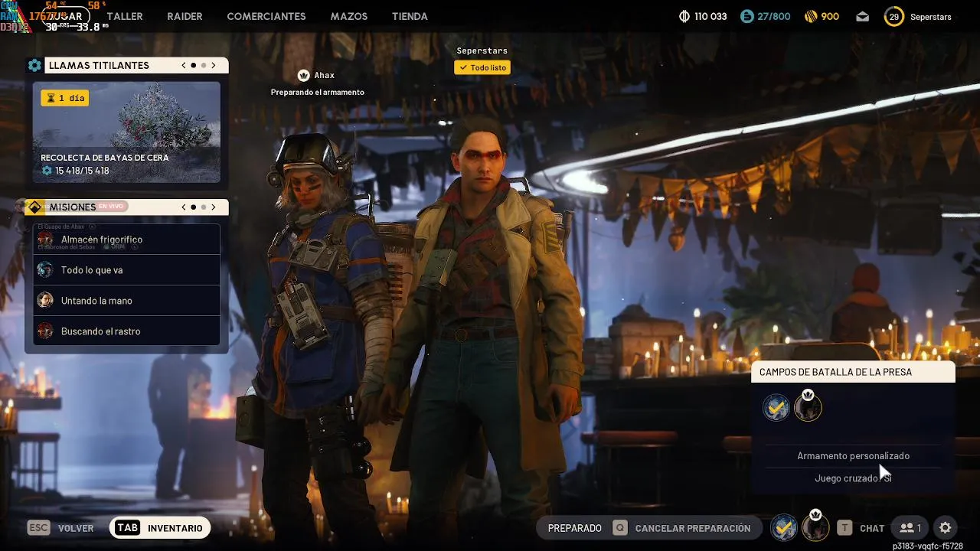The height and width of the screenshot is (551, 980).
Task: Open the Comerciantes tab
Action: [266, 16]
